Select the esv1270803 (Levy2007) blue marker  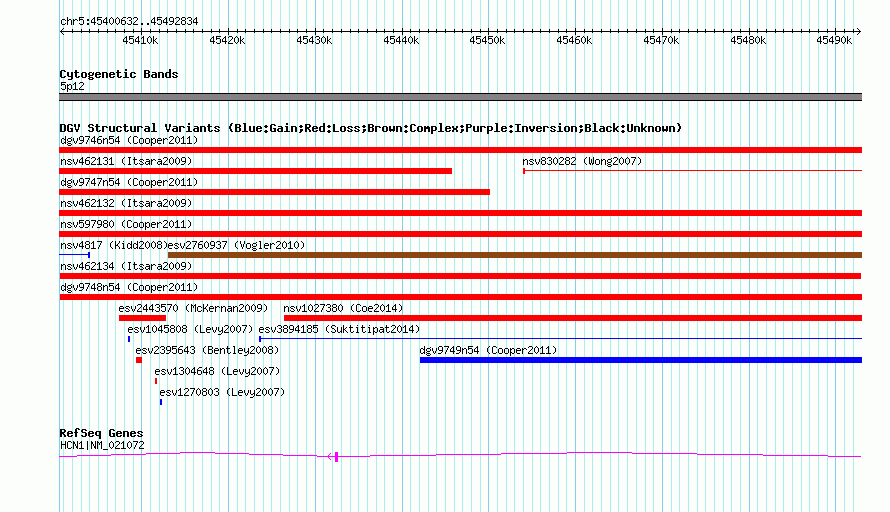[x=161, y=402]
